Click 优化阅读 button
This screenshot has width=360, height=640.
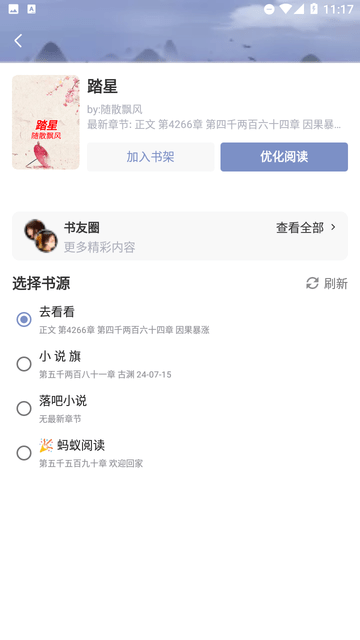pyautogui.click(x=284, y=157)
